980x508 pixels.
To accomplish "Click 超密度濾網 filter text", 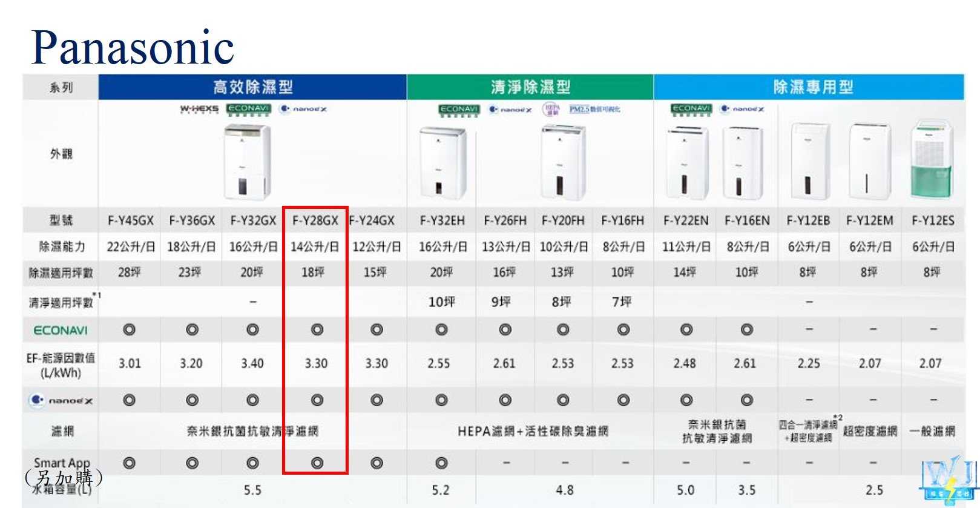I will 870,432.
